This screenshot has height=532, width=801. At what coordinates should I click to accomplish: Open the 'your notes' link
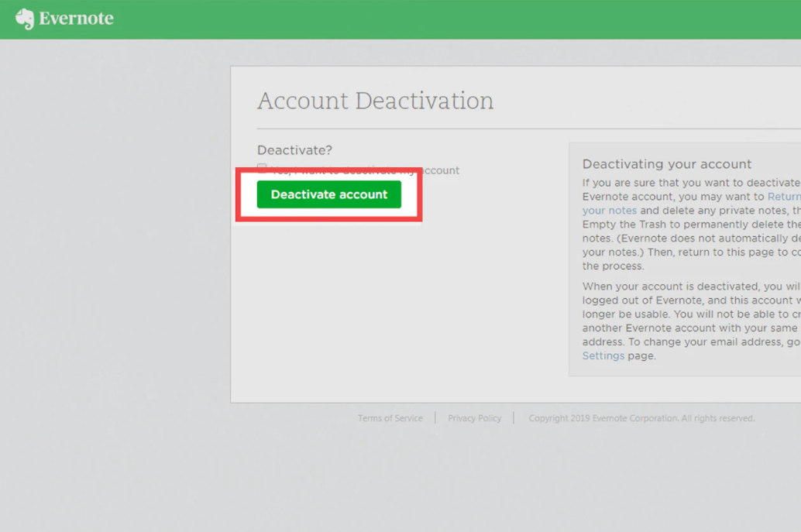610,211
